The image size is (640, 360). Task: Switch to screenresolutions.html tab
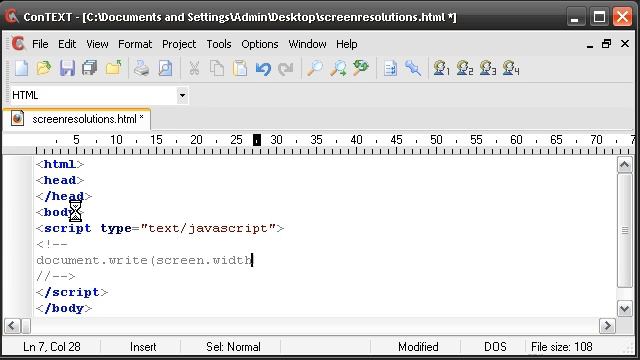click(77, 119)
